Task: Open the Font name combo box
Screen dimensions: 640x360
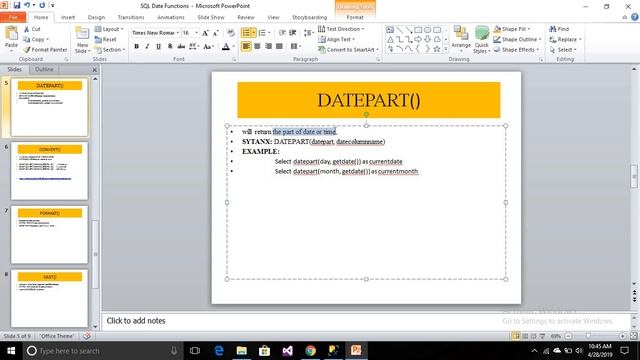Action: (156, 33)
